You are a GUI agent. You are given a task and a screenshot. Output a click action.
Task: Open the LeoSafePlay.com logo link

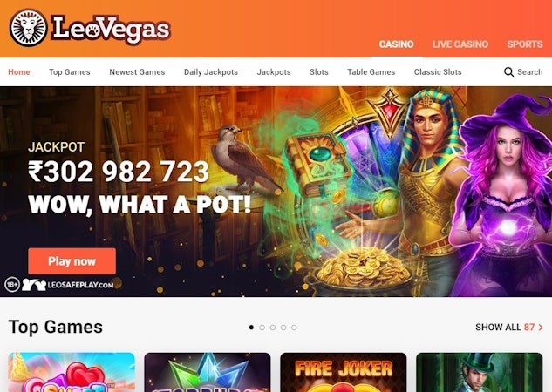pyautogui.click(x=68, y=285)
